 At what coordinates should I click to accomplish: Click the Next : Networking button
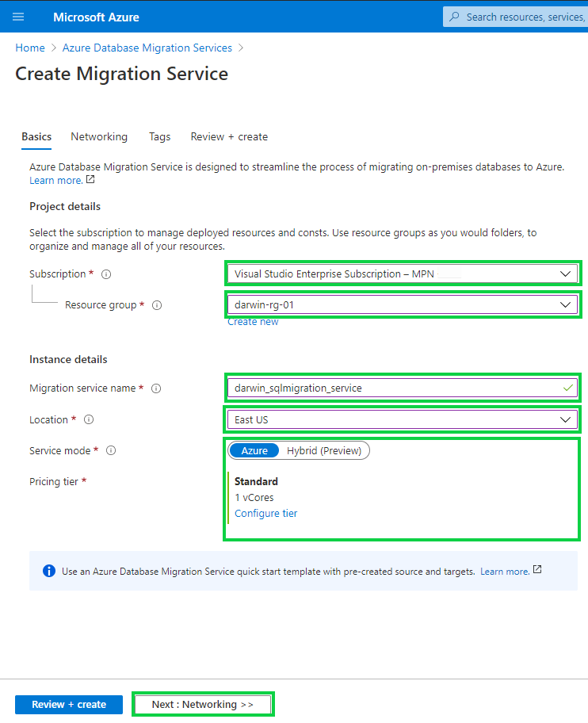click(203, 705)
